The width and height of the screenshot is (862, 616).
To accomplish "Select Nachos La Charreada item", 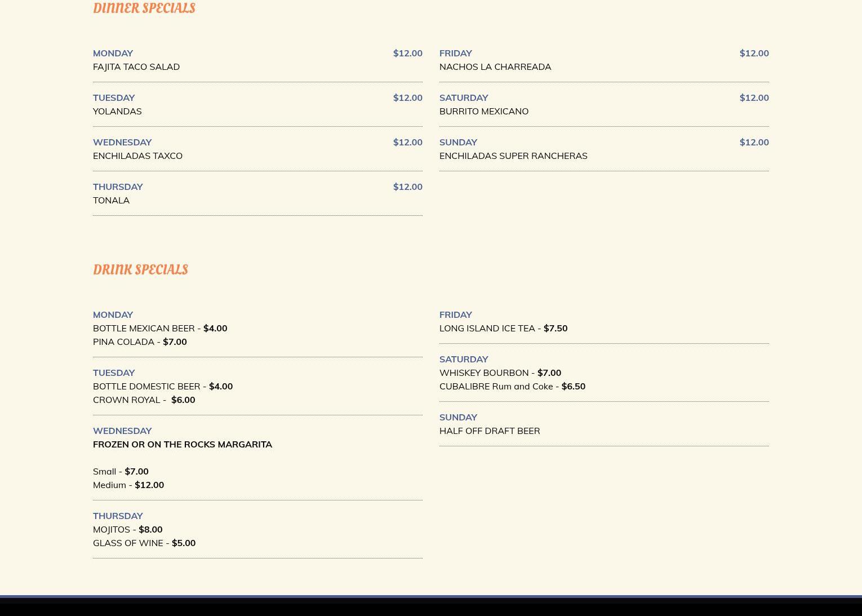I will pos(495,67).
